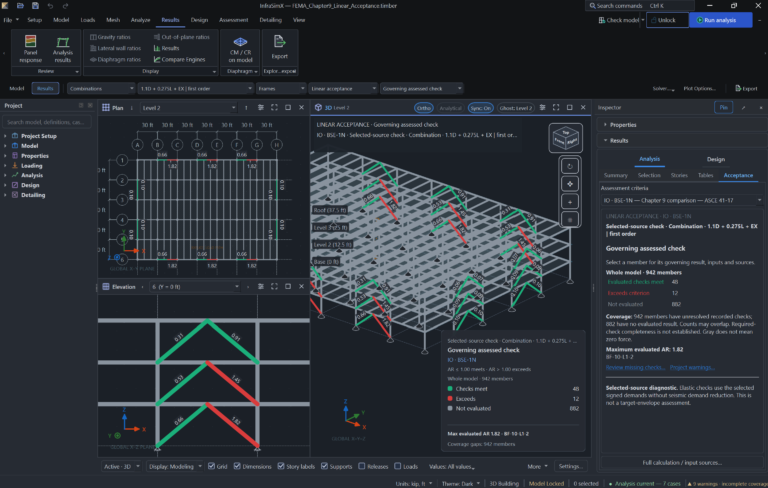Click red Exceeds legend swatch
The height and width of the screenshot is (488, 768).
coord(450,398)
